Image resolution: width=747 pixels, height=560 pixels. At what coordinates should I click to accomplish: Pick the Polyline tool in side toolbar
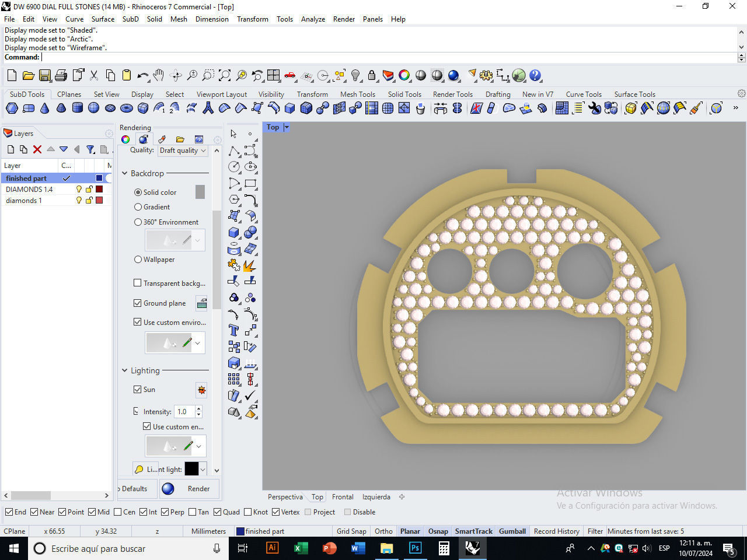(234, 150)
